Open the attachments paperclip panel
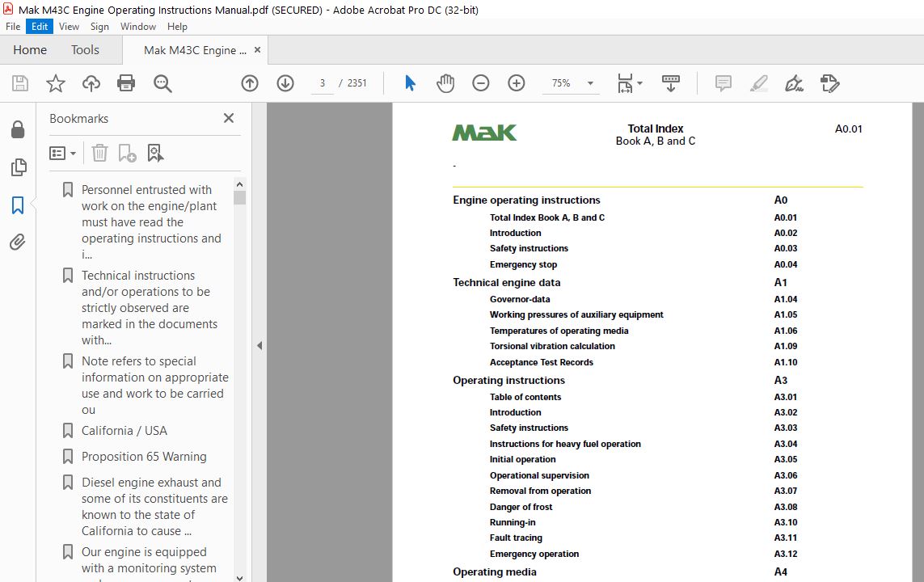Image resolution: width=924 pixels, height=582 pixels. point(18,242)
